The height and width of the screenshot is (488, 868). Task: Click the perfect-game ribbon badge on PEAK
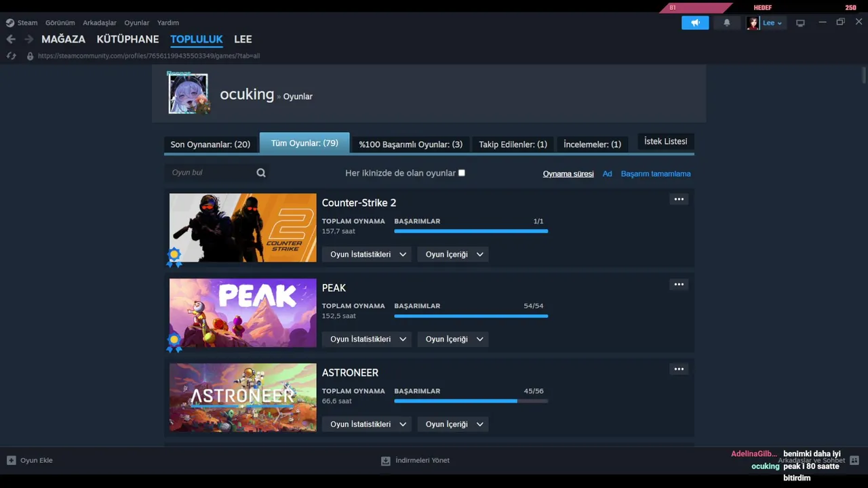pos(174,342)
